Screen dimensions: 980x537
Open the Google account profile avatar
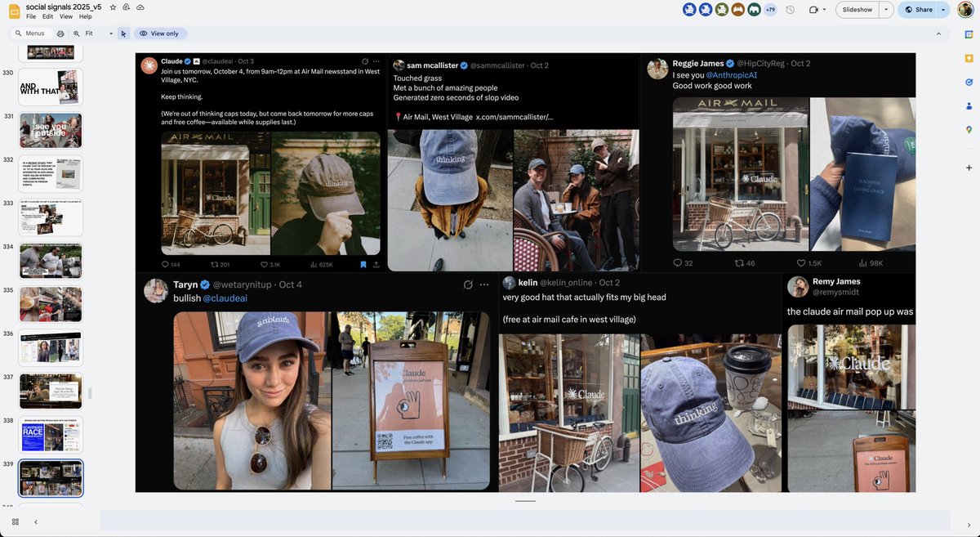click(x=964, y=10)
